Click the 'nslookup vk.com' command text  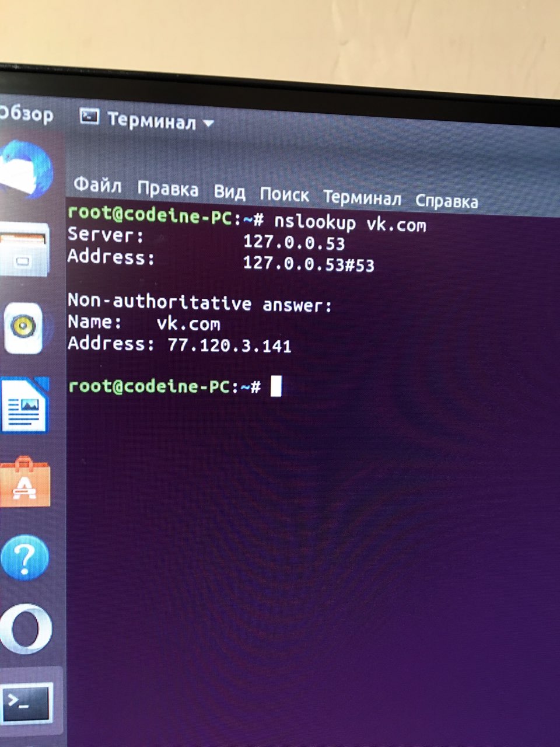click(x=350, y=222)
